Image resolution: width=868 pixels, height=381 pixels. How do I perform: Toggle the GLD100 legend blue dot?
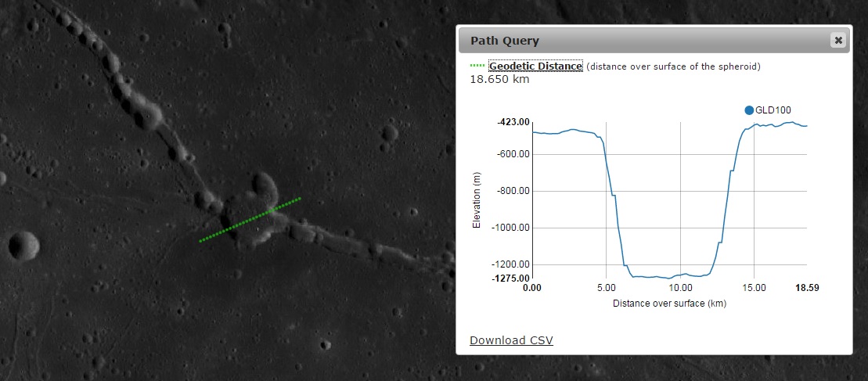(x=749, y=110)
